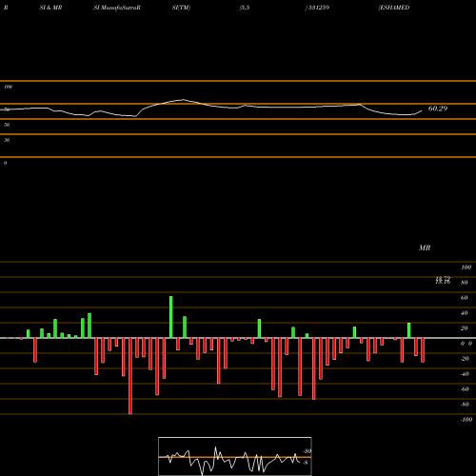Click the '(ESHAMED' symbol text
Screen dimensions: 476x476
[394, 8]
